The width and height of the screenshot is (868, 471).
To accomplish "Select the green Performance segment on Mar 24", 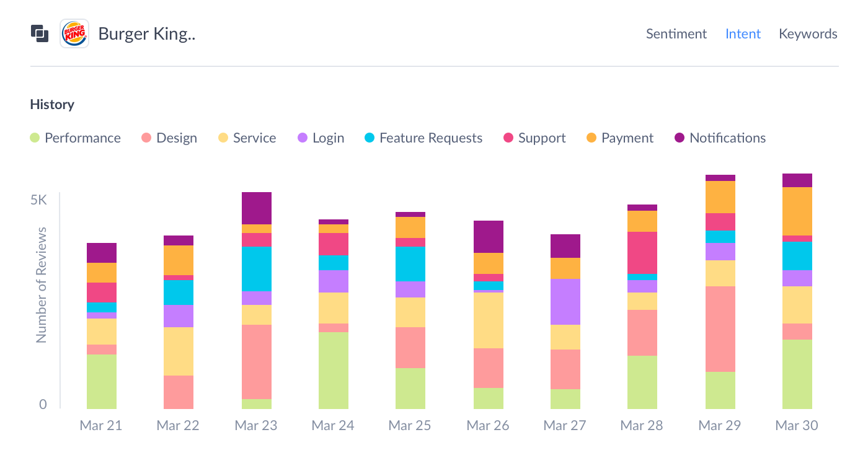I will pyautogui.click(x=334, y=370).
